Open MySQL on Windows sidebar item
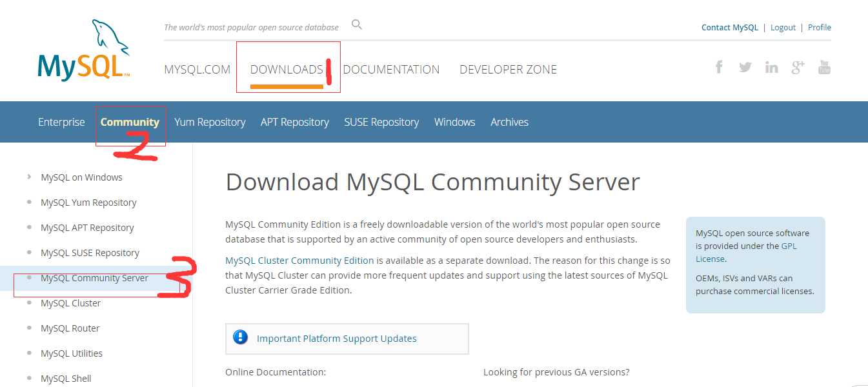868x387 pixels. (81, 177)
